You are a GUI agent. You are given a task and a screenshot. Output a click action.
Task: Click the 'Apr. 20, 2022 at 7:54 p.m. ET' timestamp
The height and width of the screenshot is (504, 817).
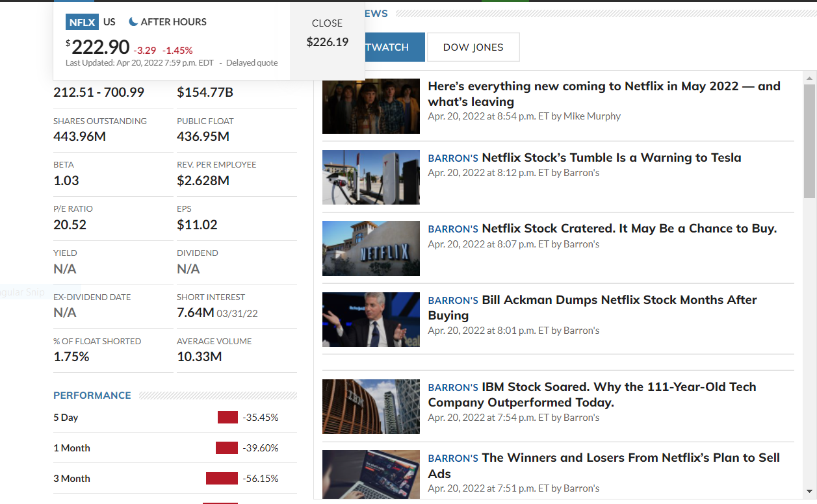(488, 418)
